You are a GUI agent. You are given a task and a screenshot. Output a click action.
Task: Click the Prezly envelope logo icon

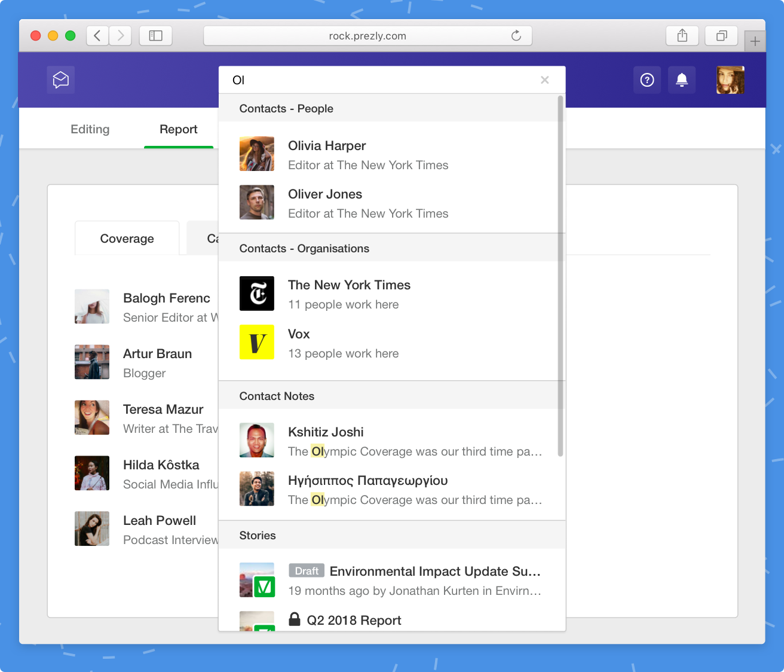pos(61,80)
